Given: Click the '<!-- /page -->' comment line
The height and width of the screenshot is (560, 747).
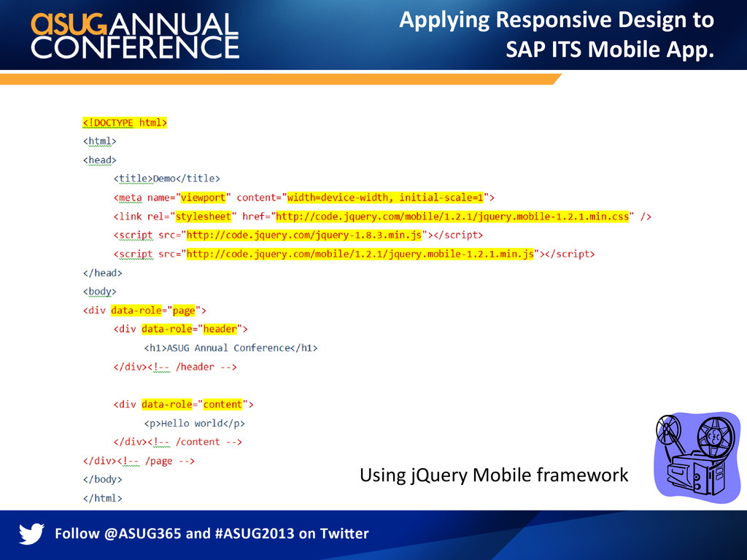Looking at the screenshot, I should coord(139,461).
